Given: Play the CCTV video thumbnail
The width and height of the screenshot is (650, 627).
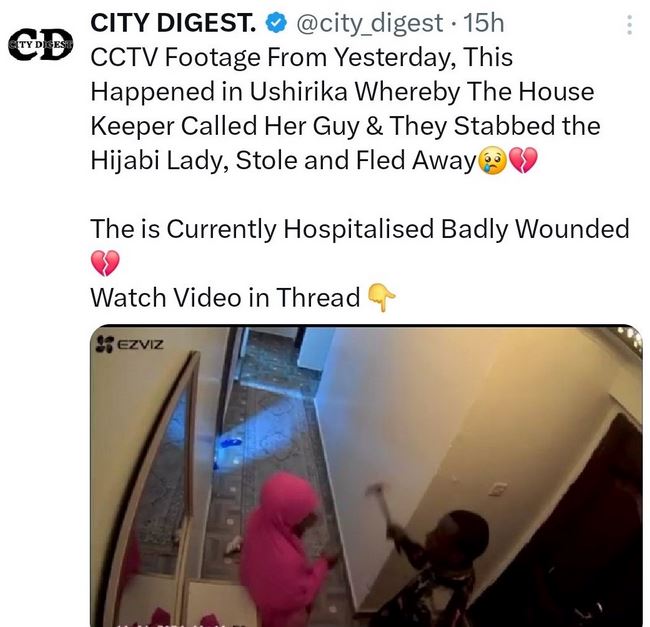Looking at the screenshot, I should (366, 476).
